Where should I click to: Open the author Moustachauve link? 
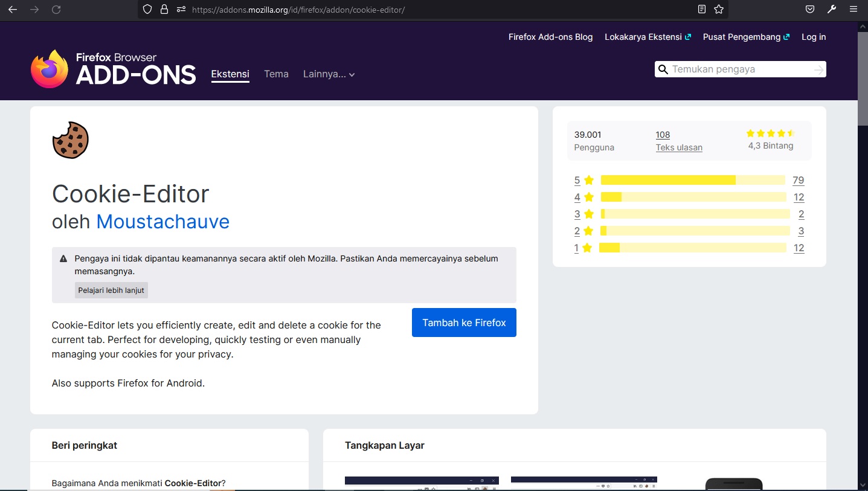click(163, 222)
